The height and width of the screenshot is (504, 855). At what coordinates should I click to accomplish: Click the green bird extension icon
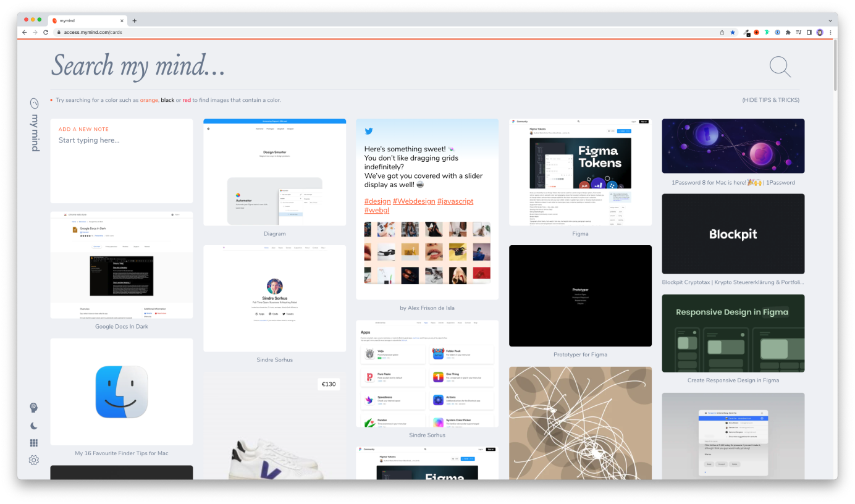click(x=767, y=32)
